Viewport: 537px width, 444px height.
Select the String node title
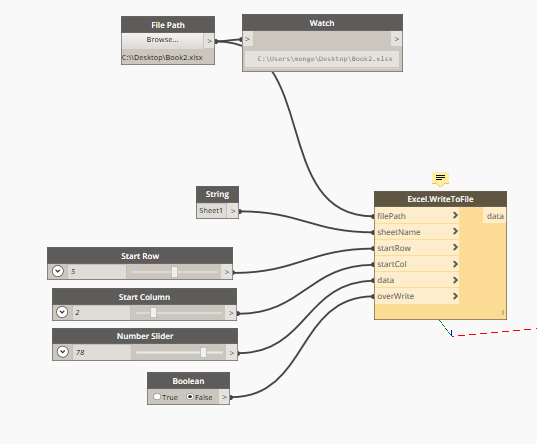coord(217,194)
